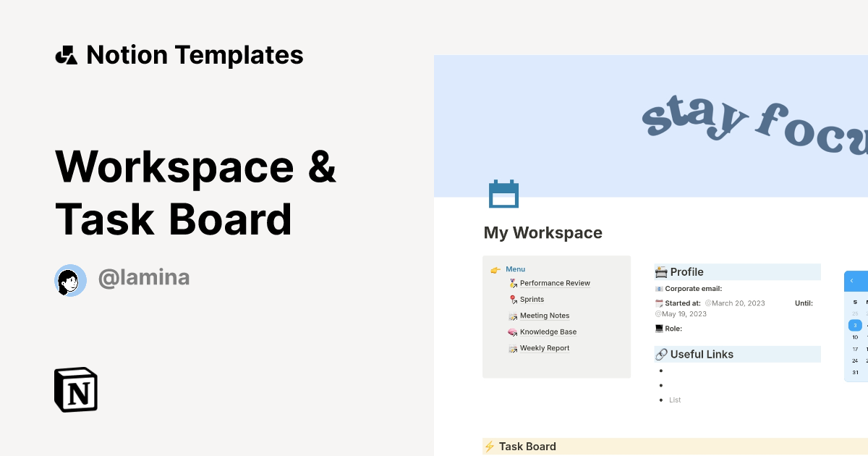Open the Performance Review page
This screenshot has height=456, width=868.
point(555,283)
